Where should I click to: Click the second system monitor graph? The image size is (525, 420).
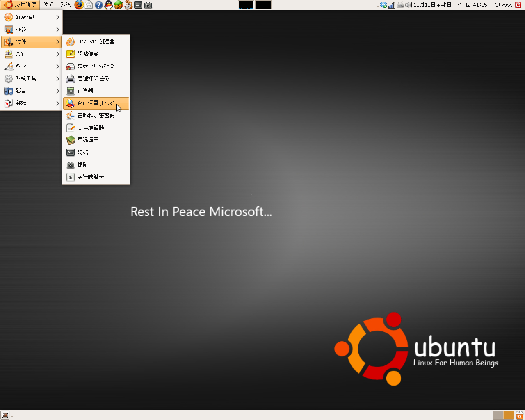263,5
